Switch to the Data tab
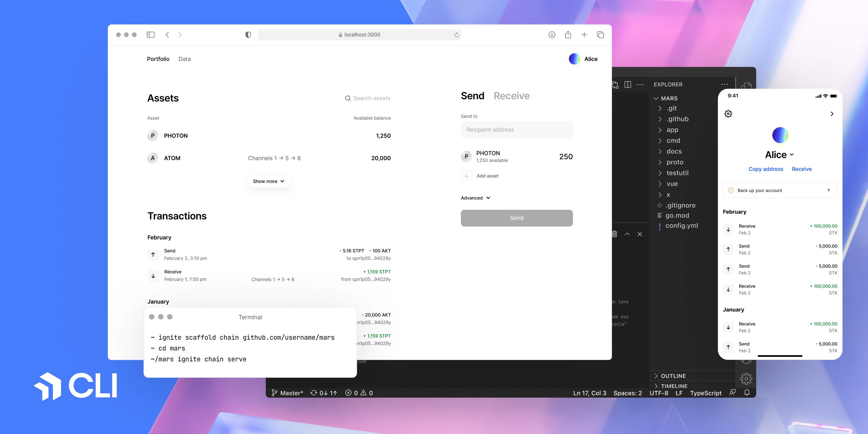The image size is (868, 434). point(184,59)
